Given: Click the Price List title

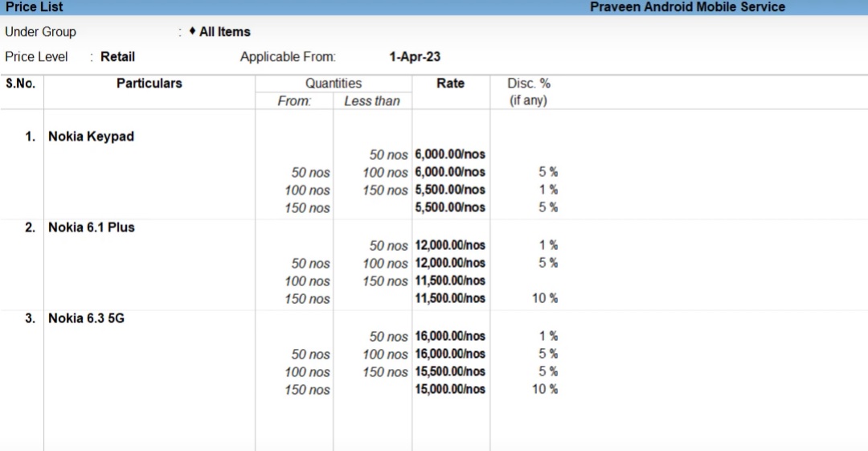Looking at the screenshot, I should (x=35, y=7).
